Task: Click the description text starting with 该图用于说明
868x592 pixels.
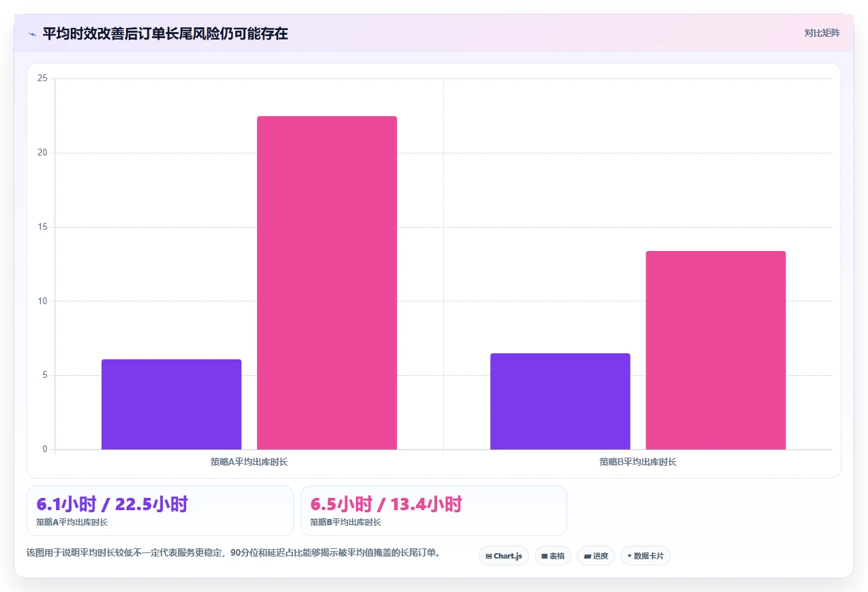Action: click(233, 552)
